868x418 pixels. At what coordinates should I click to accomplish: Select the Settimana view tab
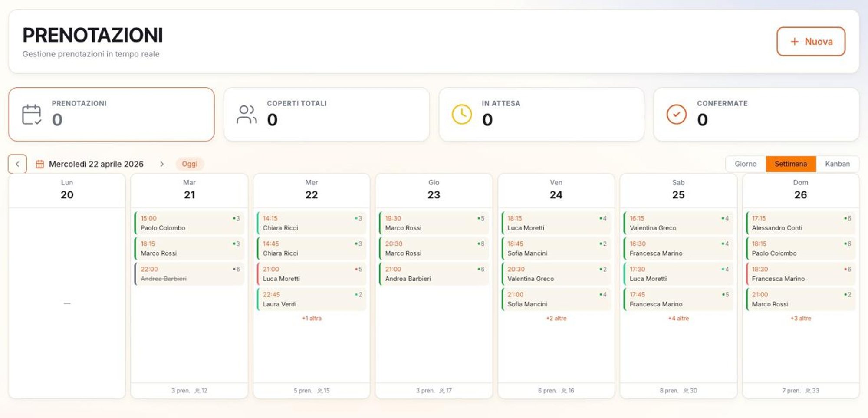tap(791, 164)
